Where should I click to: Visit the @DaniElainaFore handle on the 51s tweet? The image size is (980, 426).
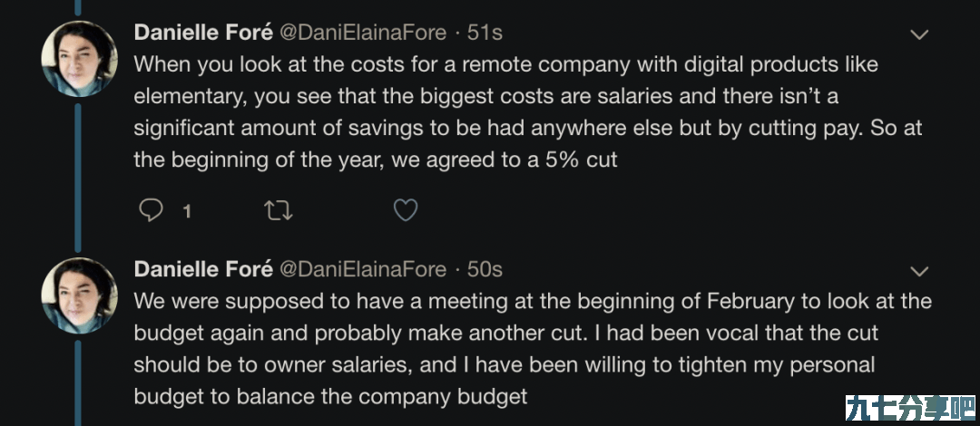pos(362,33)
